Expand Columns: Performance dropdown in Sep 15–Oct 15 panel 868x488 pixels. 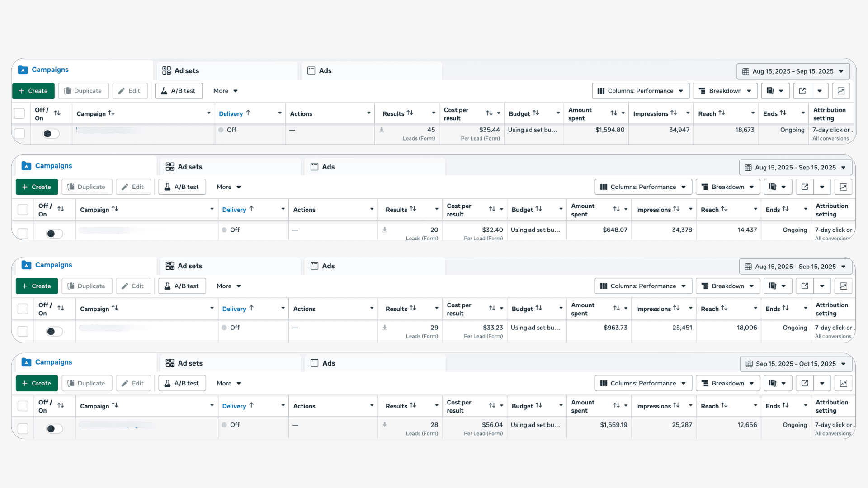pos(643,383)
